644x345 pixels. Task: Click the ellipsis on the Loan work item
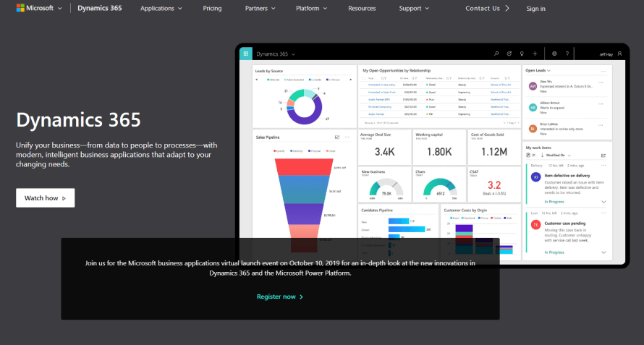603,213
